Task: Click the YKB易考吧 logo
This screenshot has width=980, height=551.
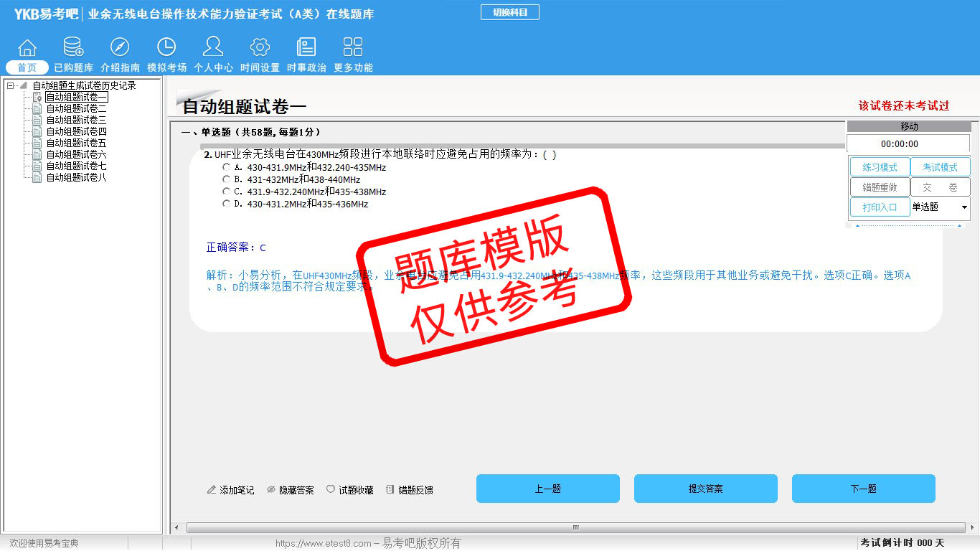Action: point(46,14)
